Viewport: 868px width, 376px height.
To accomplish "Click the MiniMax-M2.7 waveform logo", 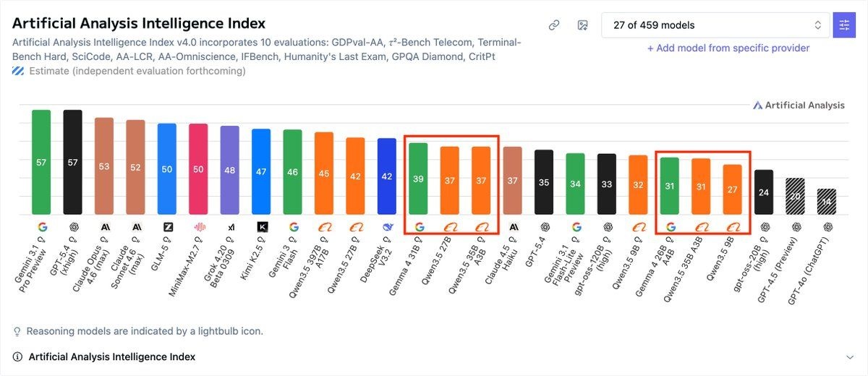I will (x=198, y=226).
